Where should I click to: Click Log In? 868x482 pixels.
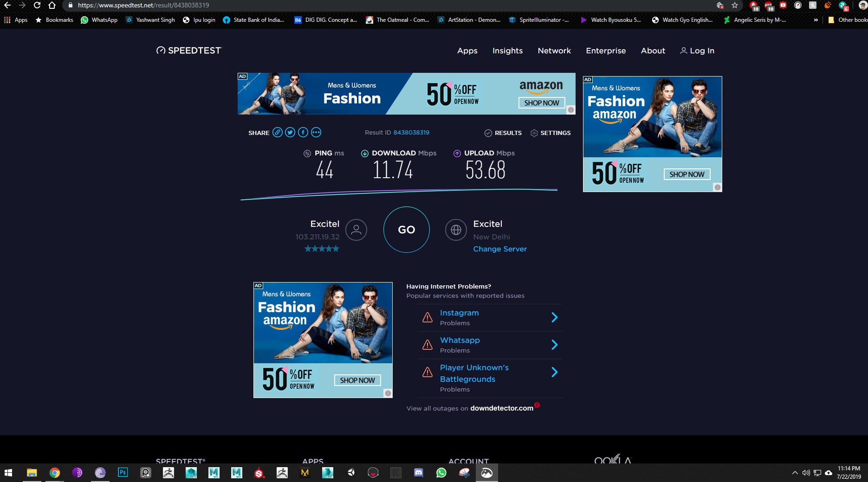pos(697,51)
